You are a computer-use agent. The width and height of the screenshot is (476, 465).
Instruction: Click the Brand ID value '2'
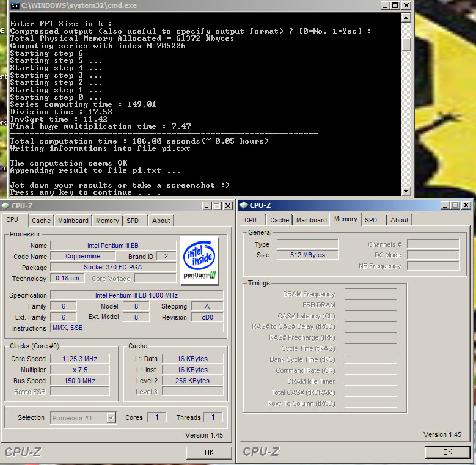coord(166,256)
